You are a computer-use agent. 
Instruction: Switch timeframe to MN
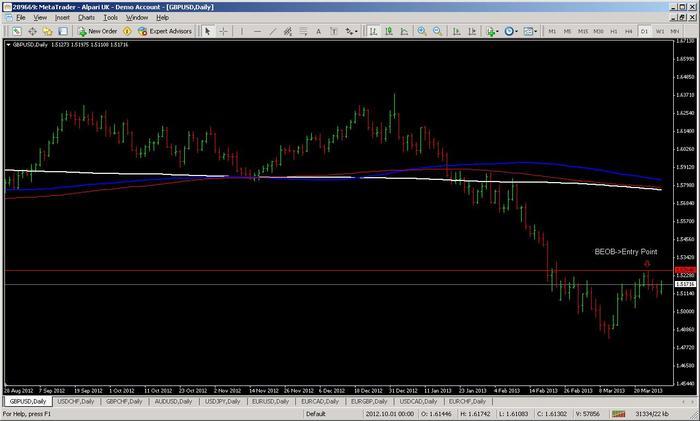675,31
